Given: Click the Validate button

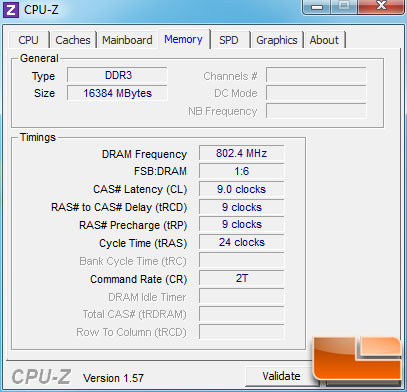Looking at the screenshot, I should (x=281, y=376).
